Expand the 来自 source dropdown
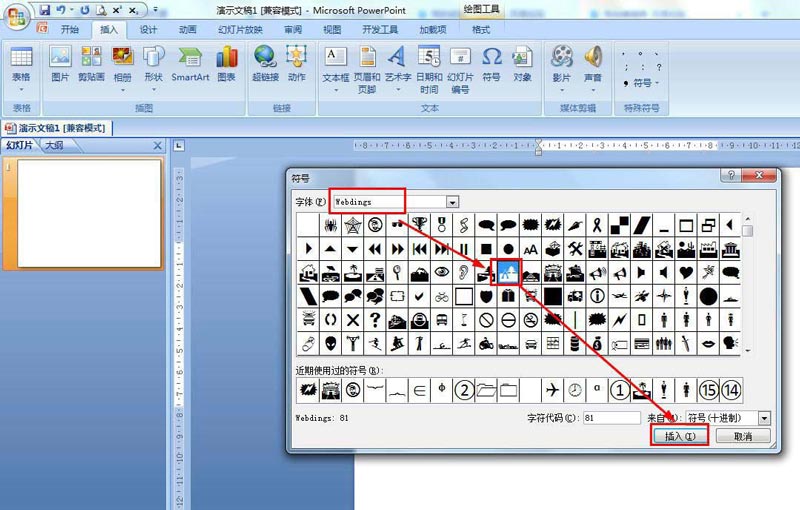The height and width of the screenshot is (510, 800). (x=764, y=418)
